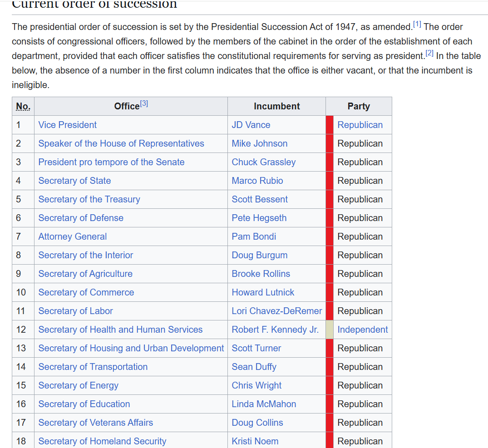Open the JD Vance link

251,125
